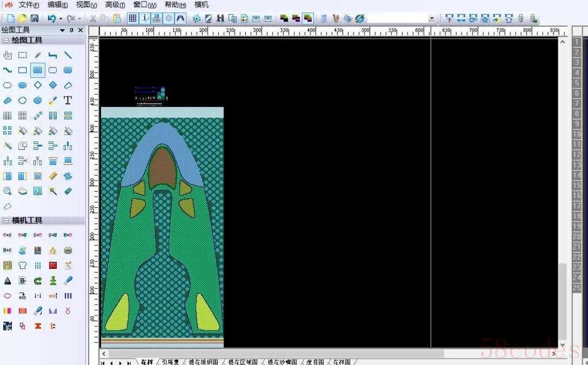Select the hollow diamond shape tool

pos(38,85)
